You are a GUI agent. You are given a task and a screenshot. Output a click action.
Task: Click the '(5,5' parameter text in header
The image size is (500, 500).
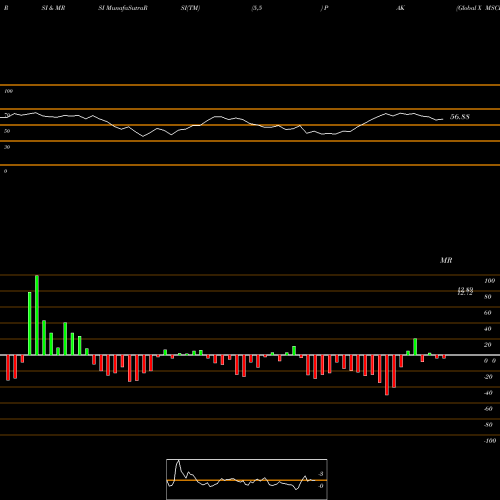pos(257,8)
